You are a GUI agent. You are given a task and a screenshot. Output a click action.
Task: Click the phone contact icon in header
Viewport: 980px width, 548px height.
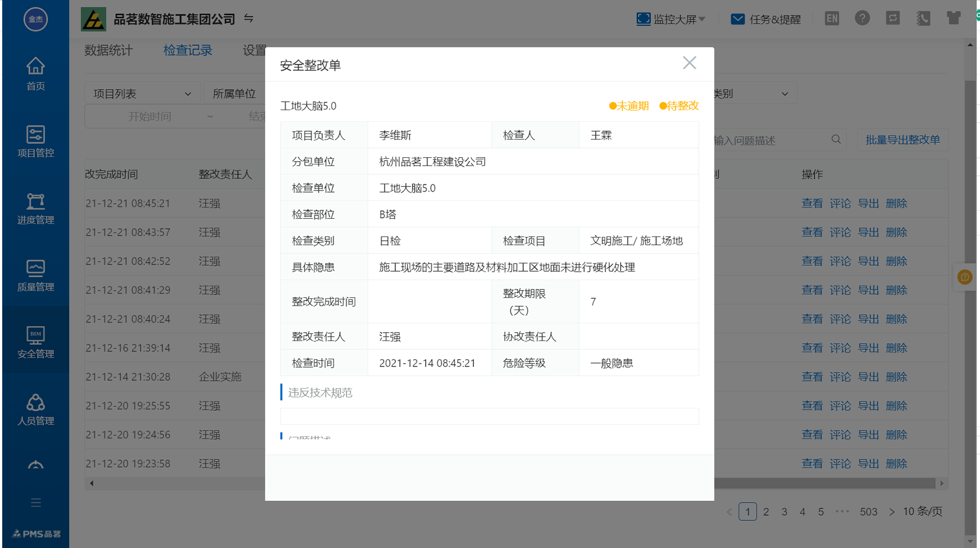923,18
